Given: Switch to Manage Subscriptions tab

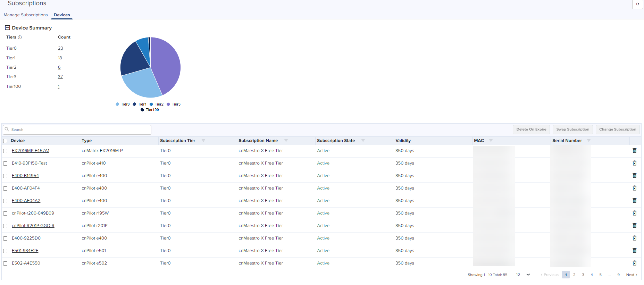Looking at the screenshot, I should click(x=26, y=15).
